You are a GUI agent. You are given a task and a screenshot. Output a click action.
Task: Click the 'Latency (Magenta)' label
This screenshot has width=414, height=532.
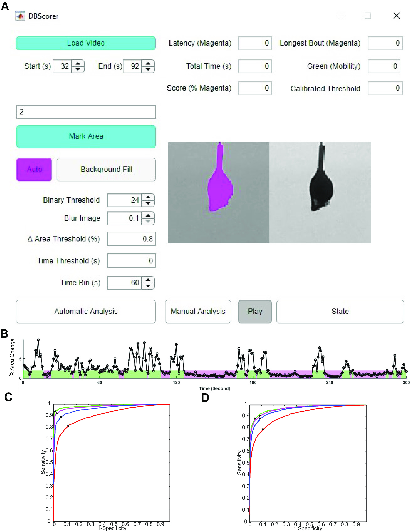pyautogui.click(x=200, y=43)
